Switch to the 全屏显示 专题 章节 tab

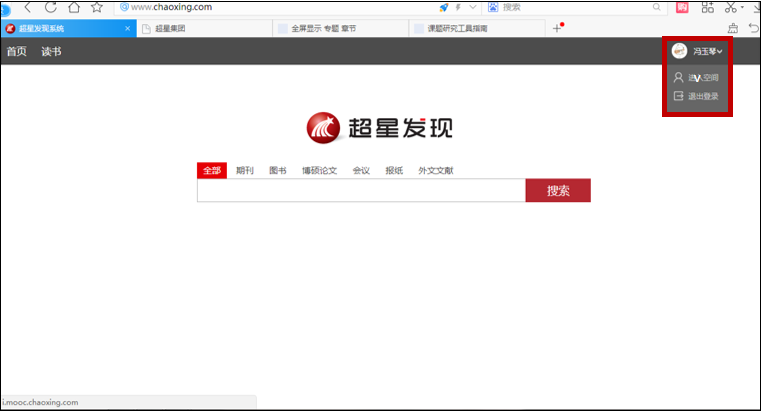[x=340, y=29]
